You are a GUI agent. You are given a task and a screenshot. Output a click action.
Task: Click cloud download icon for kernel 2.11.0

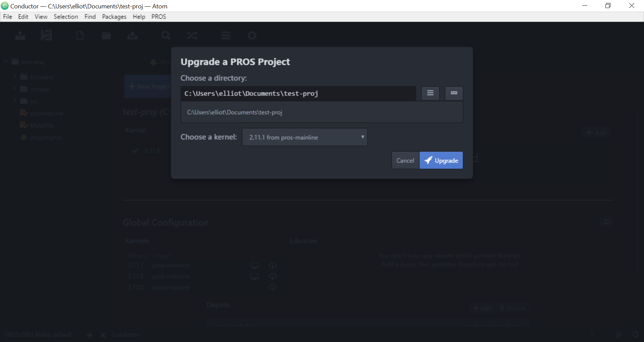[x=273, y=277]
